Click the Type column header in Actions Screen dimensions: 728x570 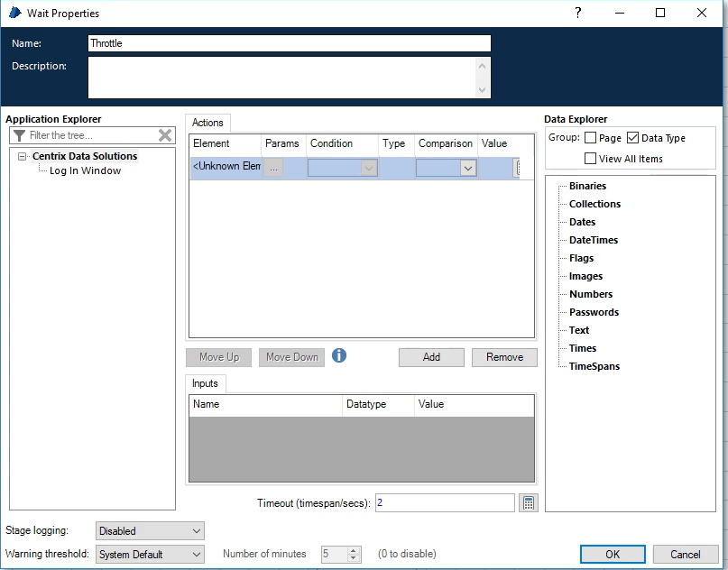point(396,143)
